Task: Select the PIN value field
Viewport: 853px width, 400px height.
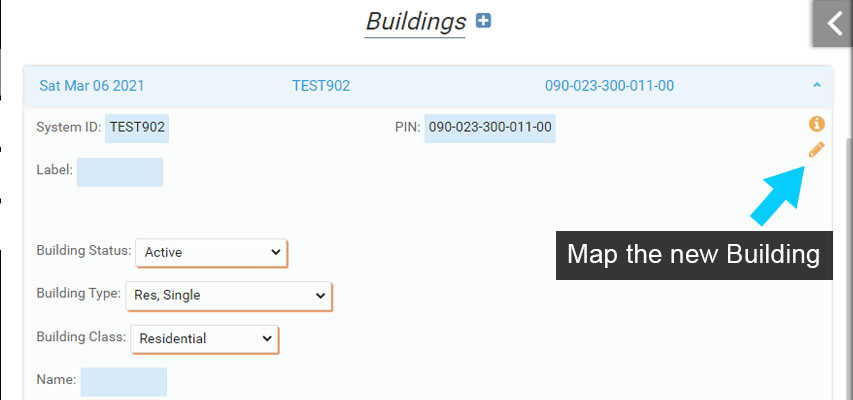Action: point(490,128)
